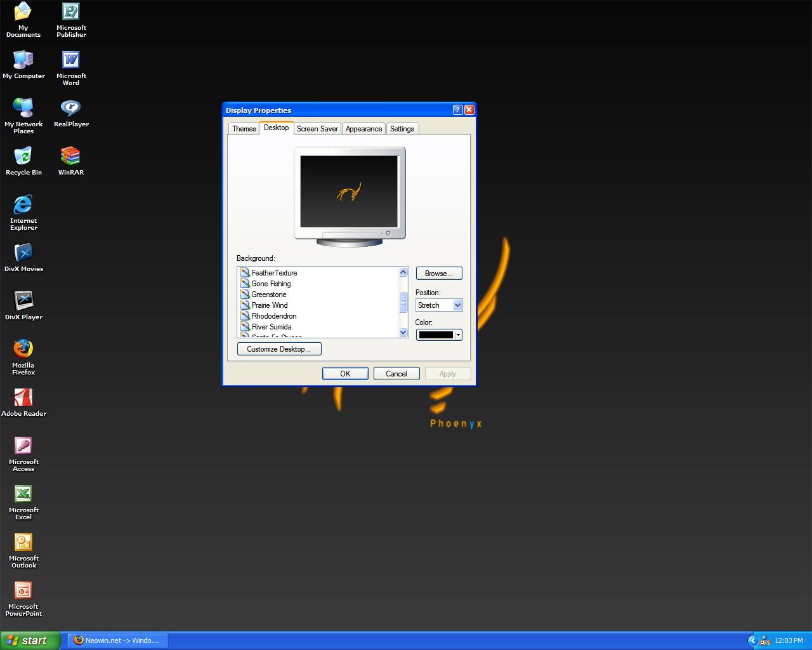Switch to the Screen Saver tab

[317, 128]
